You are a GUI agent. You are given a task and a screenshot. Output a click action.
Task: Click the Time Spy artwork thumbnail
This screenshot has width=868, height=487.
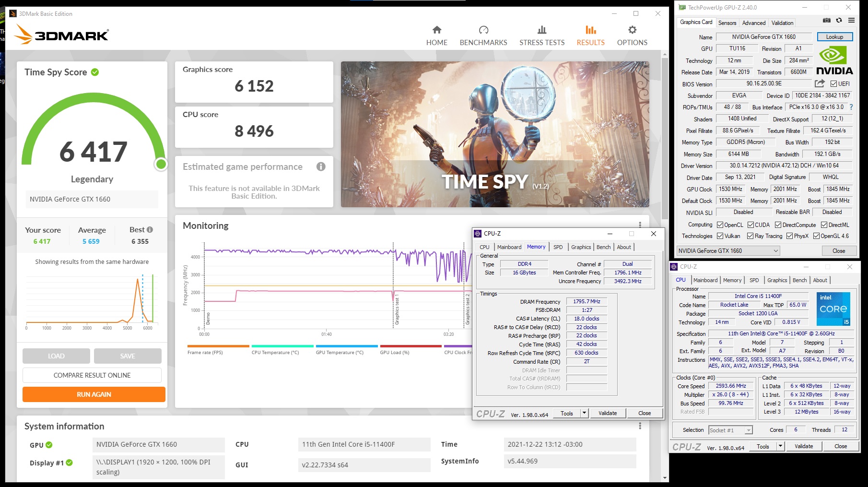point(495,134)
